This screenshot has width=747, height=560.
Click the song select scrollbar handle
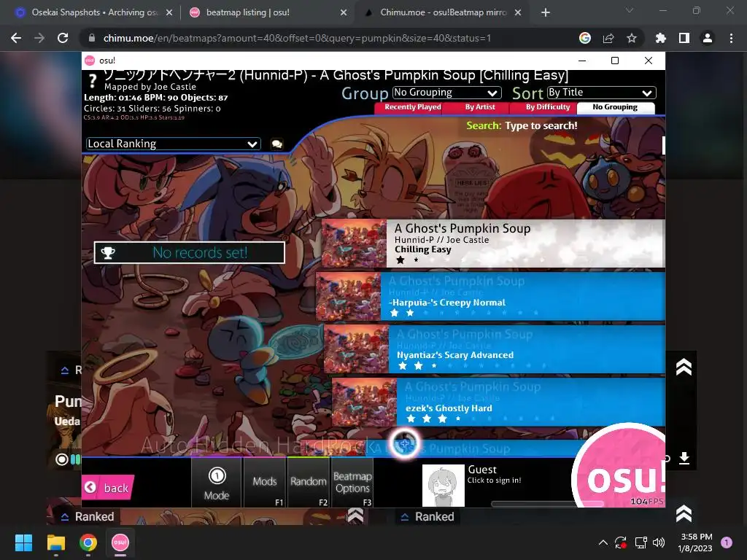coord(663,145)
